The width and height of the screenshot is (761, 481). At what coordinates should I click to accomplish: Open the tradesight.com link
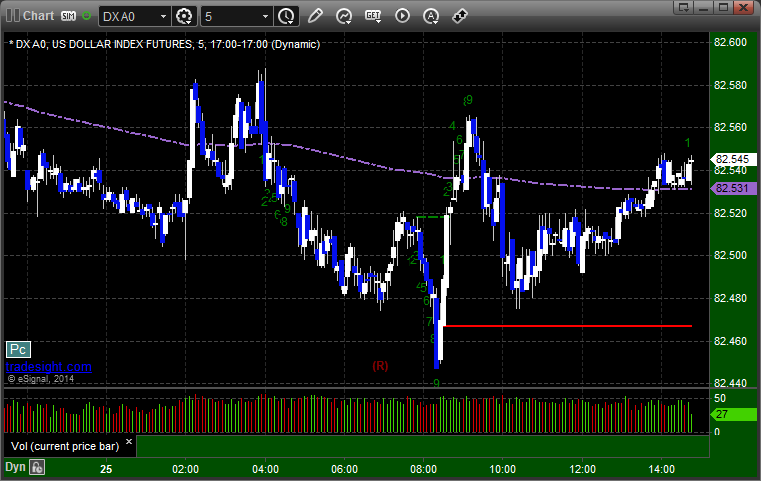click(x=49, y=366)
